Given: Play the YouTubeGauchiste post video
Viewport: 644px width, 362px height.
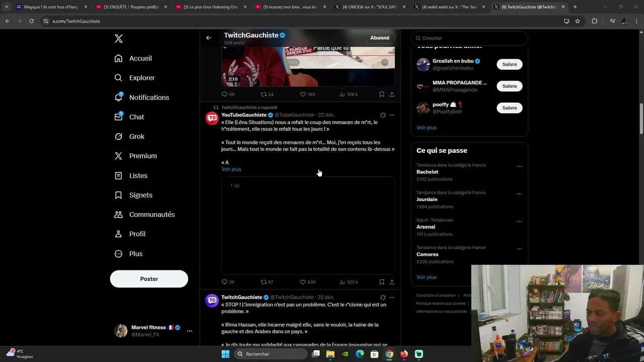Looking at the screenshot, I should (308, 225).
